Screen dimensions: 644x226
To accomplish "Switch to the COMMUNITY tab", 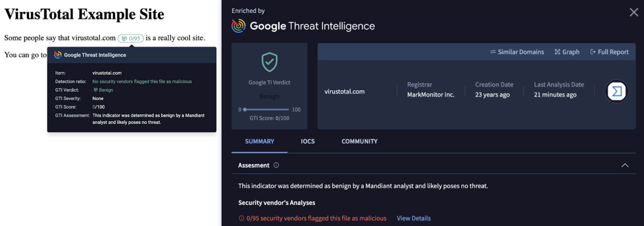I will point(359,141).
